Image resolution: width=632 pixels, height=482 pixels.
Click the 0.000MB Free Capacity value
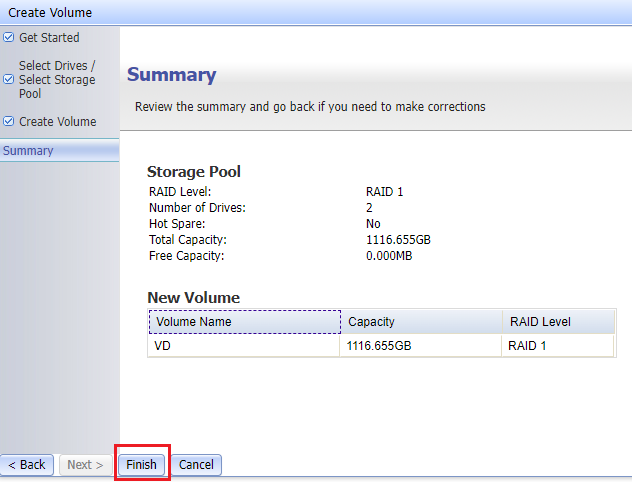[x=389, y=256]
